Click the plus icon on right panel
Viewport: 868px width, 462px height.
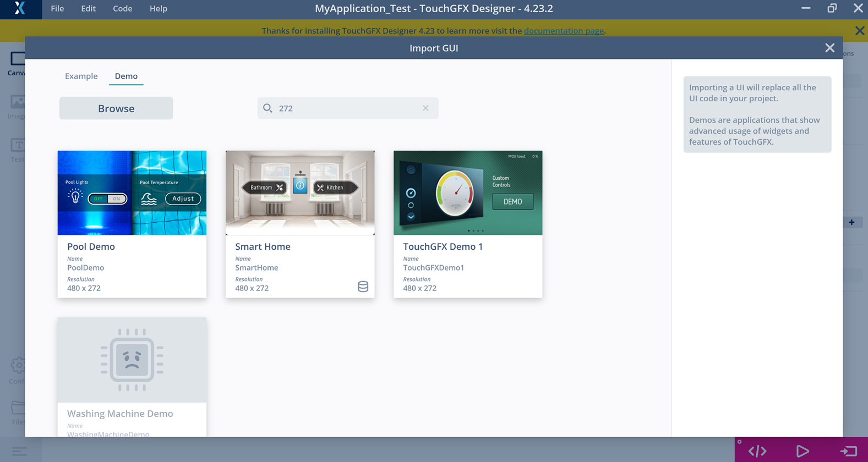(x=851, y=222)
